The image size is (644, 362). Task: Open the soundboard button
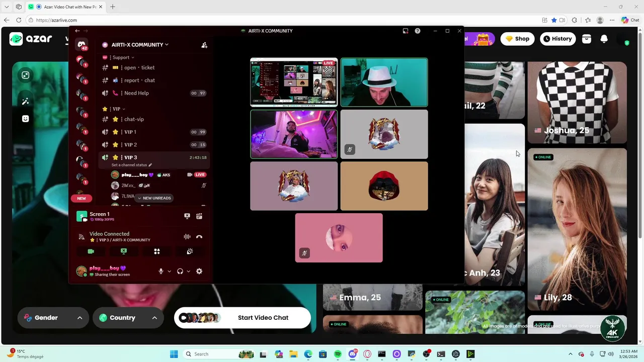[190, 251]
